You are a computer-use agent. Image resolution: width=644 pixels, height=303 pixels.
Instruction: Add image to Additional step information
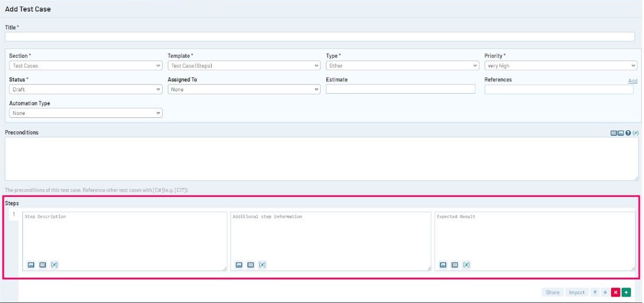(239, 265)
